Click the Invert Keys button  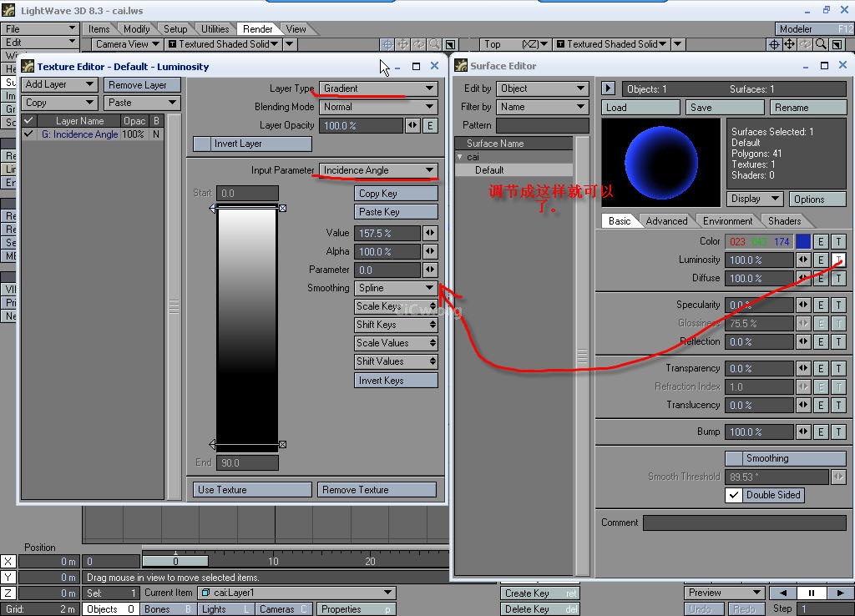[x=396, y=381]
